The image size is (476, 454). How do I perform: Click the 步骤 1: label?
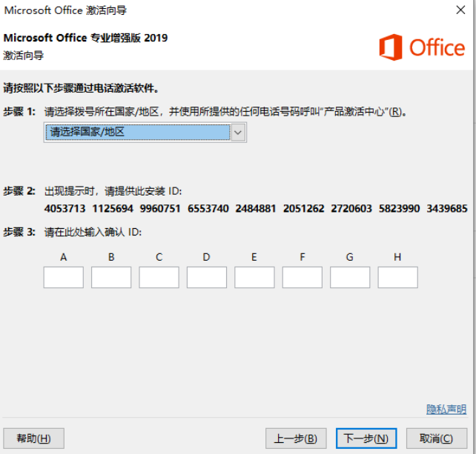[19, 112]
